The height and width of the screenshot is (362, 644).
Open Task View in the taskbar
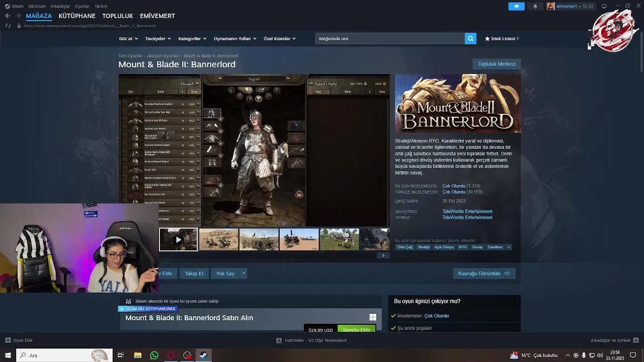click(121, 355)
